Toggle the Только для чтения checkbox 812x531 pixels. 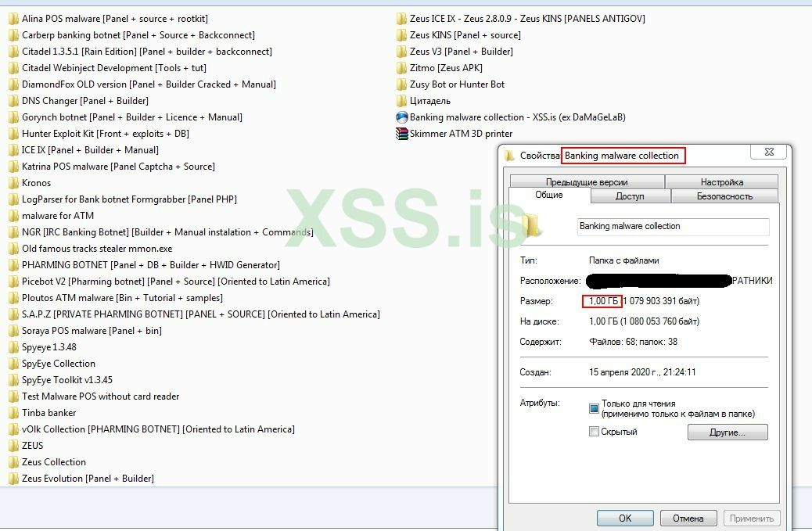(x=594, y=408)
